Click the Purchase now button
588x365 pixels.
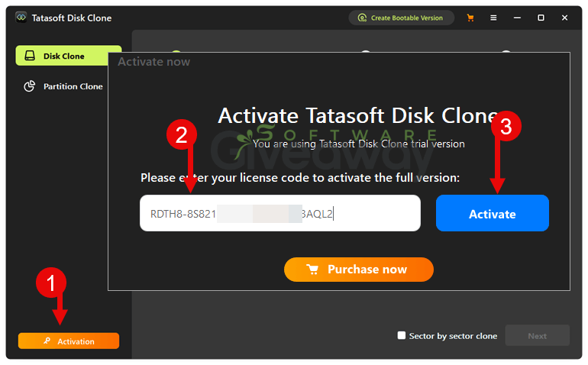[359, 270]
